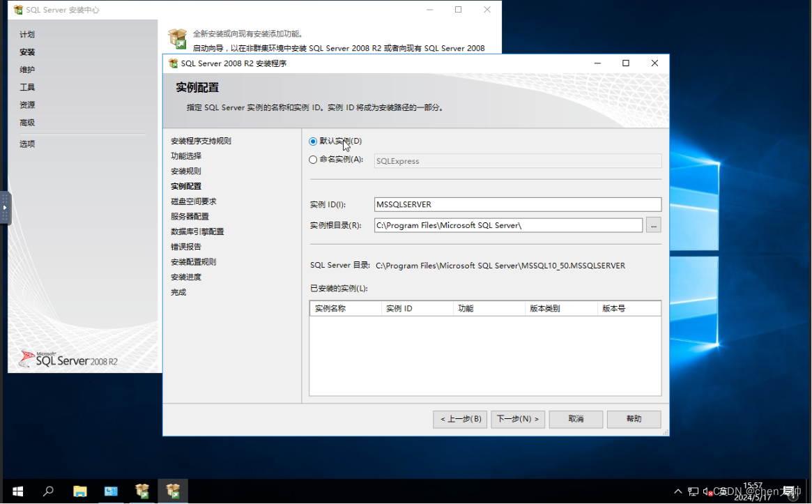Screen dimensions: 812x504
Task: Select 功能选择 step in the wizard sidebar
Action: click(x=186, y=156)
